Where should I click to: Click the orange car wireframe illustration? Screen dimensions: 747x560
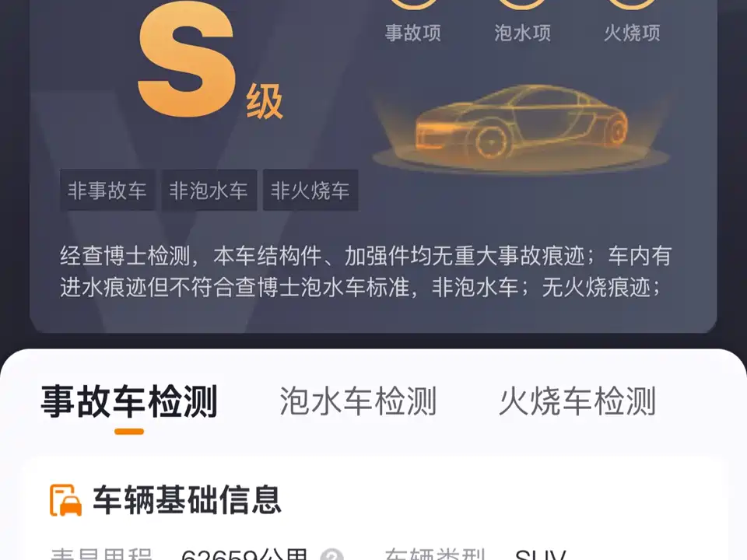click(521, 126)
